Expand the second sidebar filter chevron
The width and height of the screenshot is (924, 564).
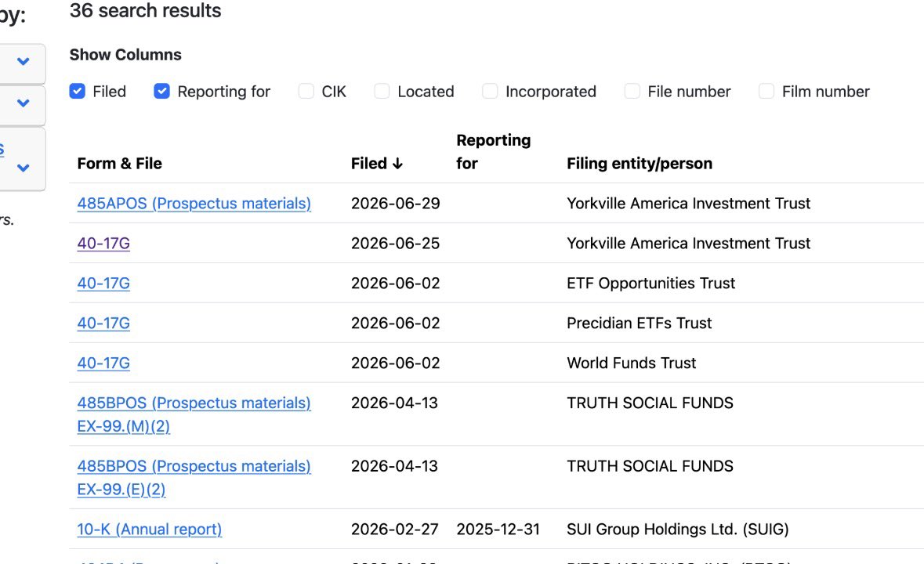coord(23,103)
